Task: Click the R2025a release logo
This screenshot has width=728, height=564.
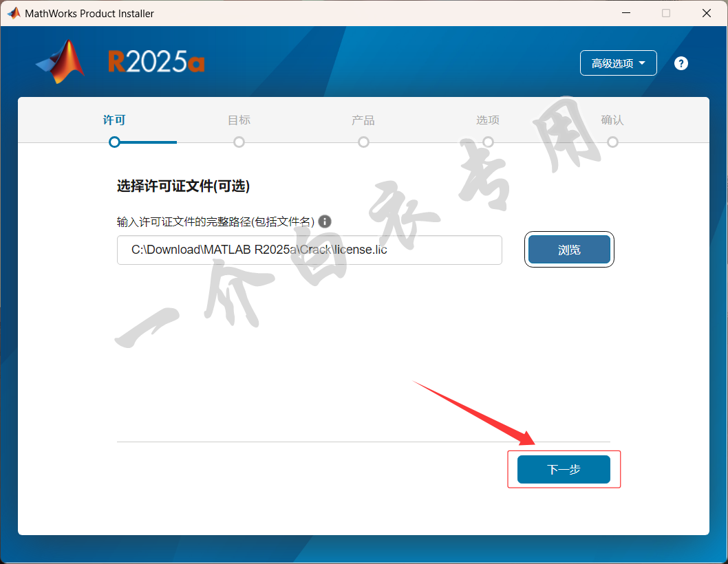Action: [156, 62]
